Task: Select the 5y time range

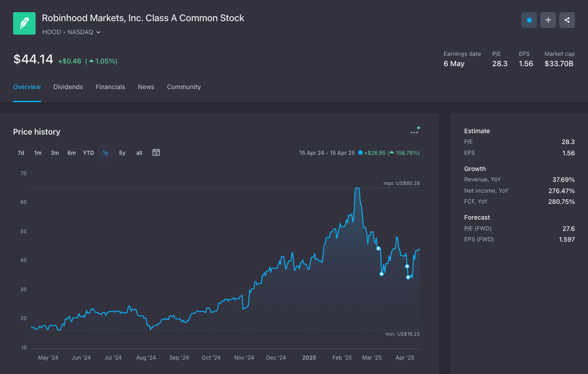Action: 122,153
